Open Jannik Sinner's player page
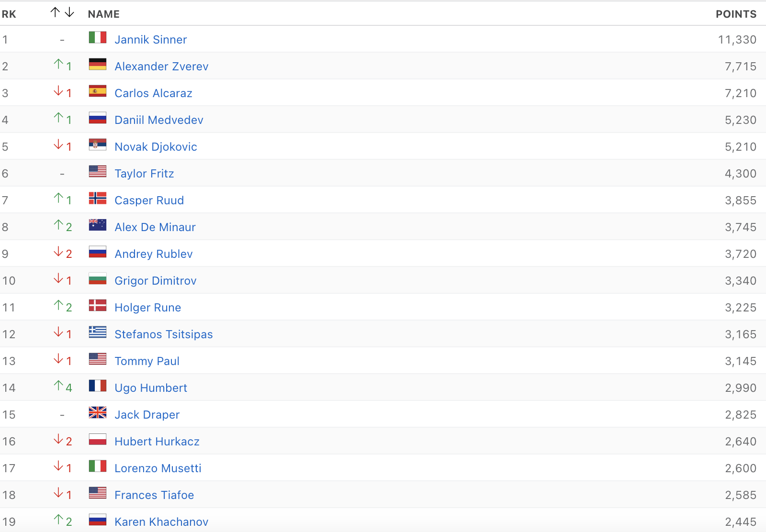This screenshot has width=766, height=532. [x=150, y=40]
